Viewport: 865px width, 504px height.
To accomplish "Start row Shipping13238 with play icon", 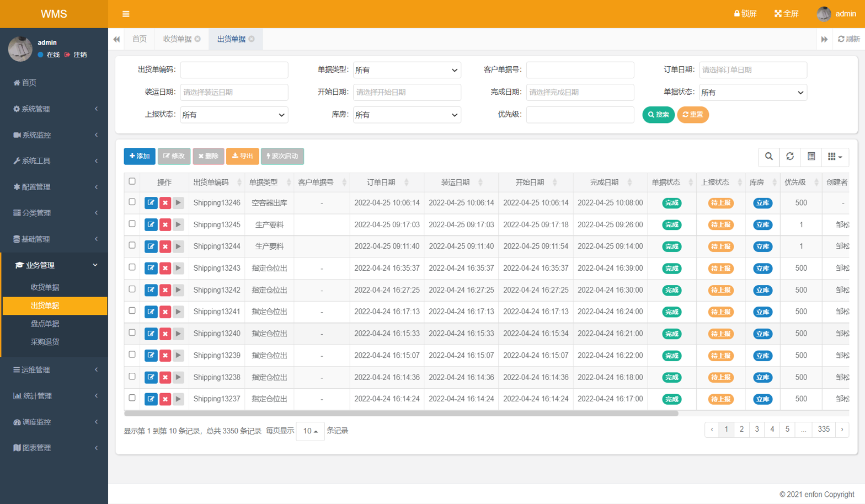I will (x=178, y=377).
